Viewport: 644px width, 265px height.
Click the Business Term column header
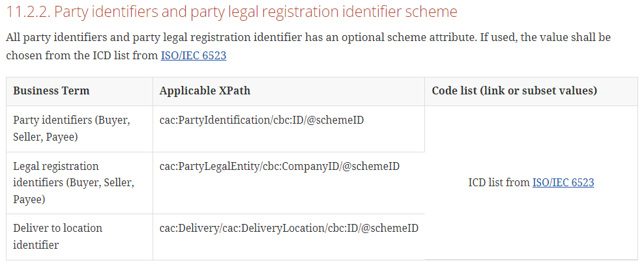51,91
